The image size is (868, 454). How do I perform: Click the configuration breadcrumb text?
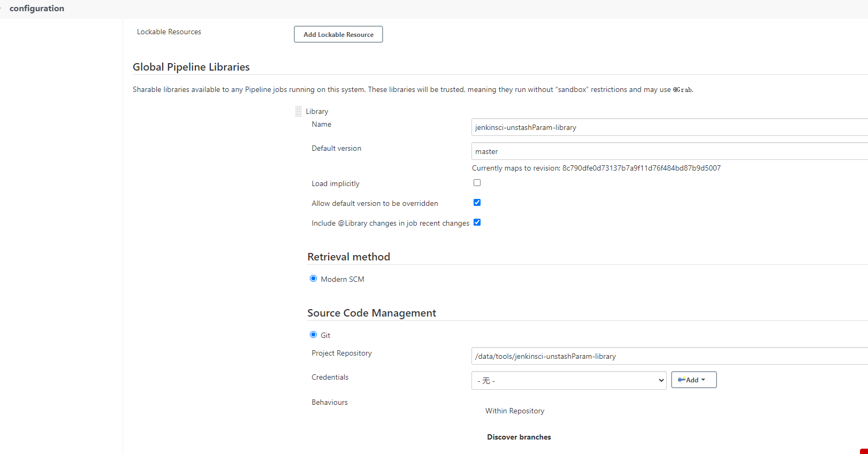click(37, 9)
